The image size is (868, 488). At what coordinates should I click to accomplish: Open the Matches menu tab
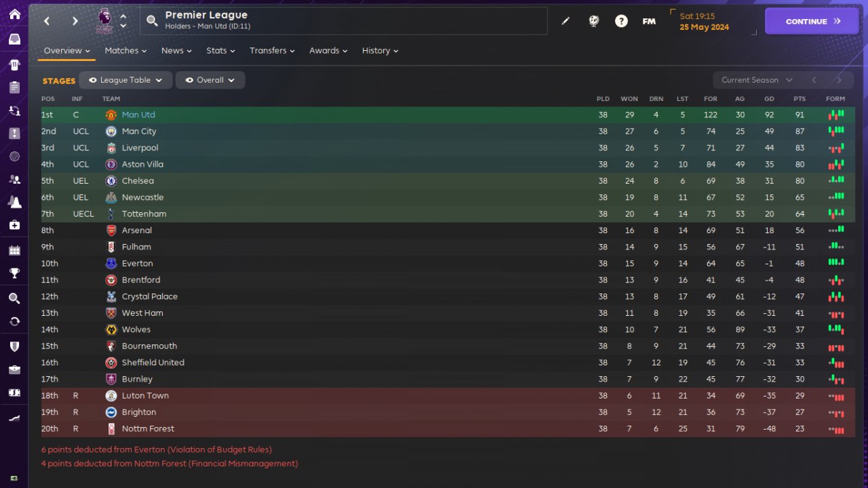click(125, 51)
